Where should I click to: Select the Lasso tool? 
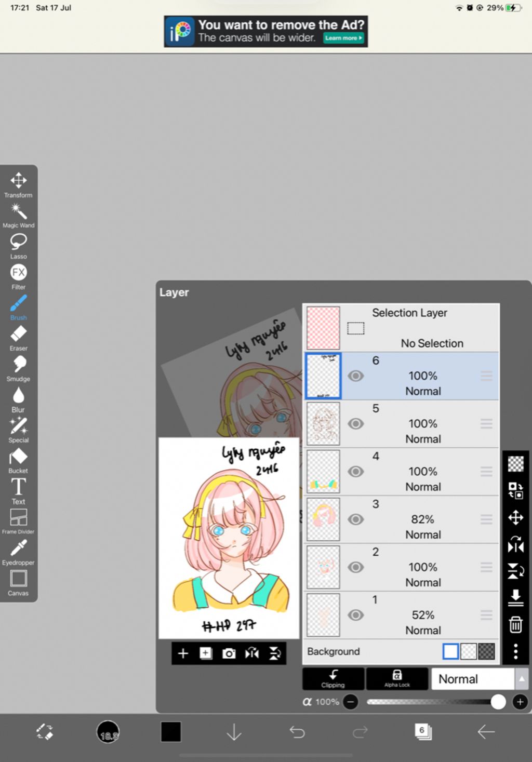(x=18, y=246)
